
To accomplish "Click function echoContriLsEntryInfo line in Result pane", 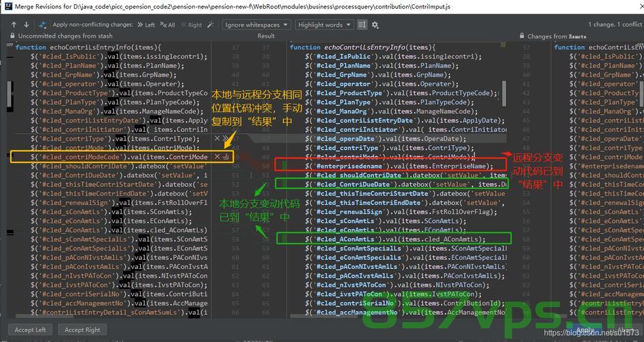I will (x=362, y=47).
